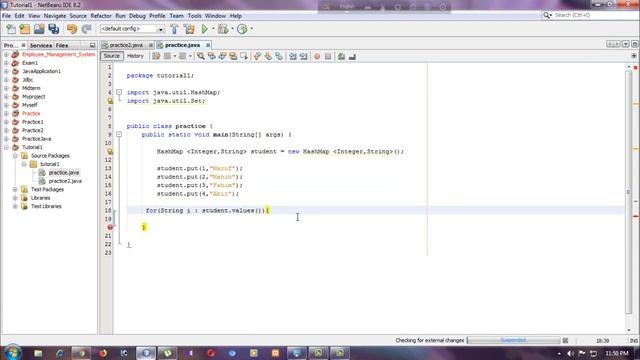Select the Midterm project in tree
The image size is (640, 360).
pos(31,88)
